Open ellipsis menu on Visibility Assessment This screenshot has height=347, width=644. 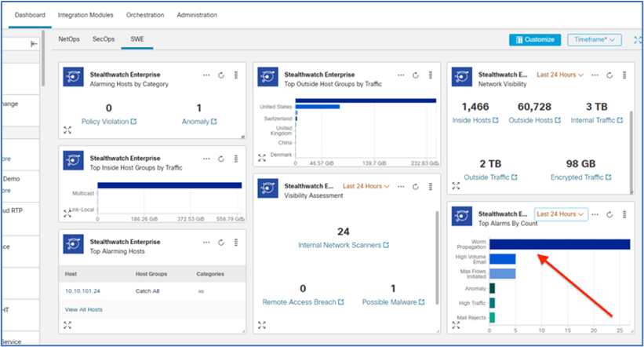click(401, 187)
